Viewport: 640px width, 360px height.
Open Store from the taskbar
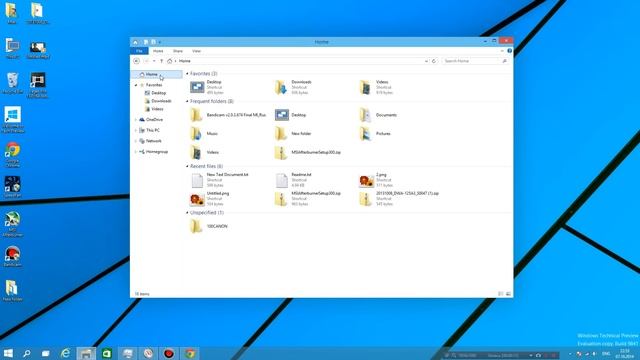tap(107, 353)
